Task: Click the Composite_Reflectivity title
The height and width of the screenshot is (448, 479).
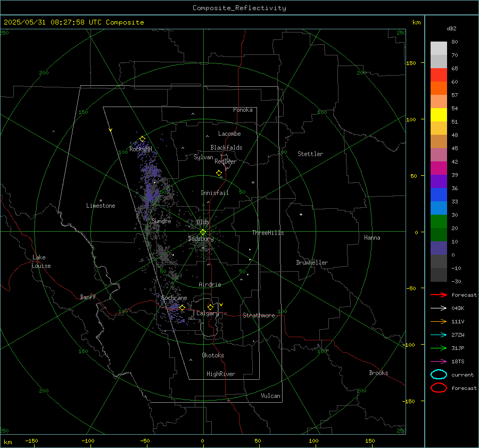Action: click(x=240, y=8)
